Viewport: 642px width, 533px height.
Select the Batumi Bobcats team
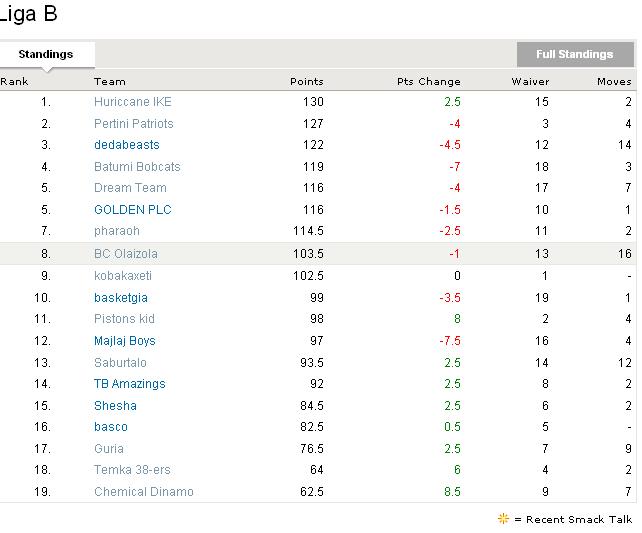tap(137, 167)
